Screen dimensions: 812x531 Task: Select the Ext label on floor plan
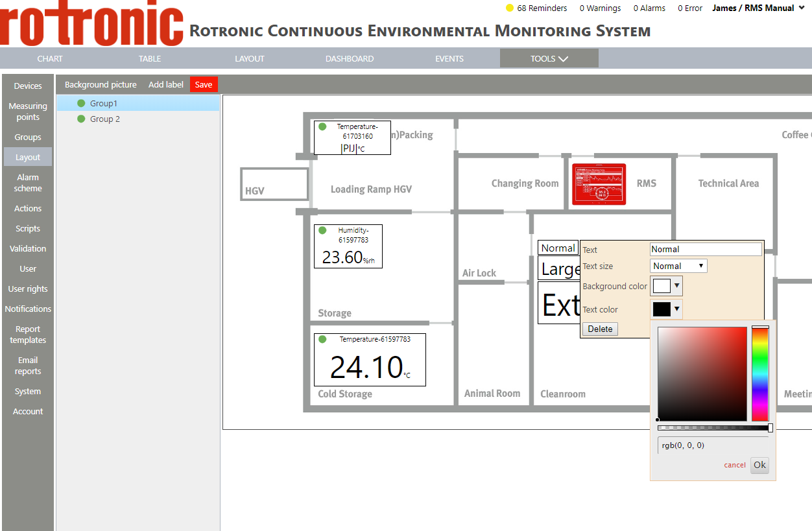point(560,304)
